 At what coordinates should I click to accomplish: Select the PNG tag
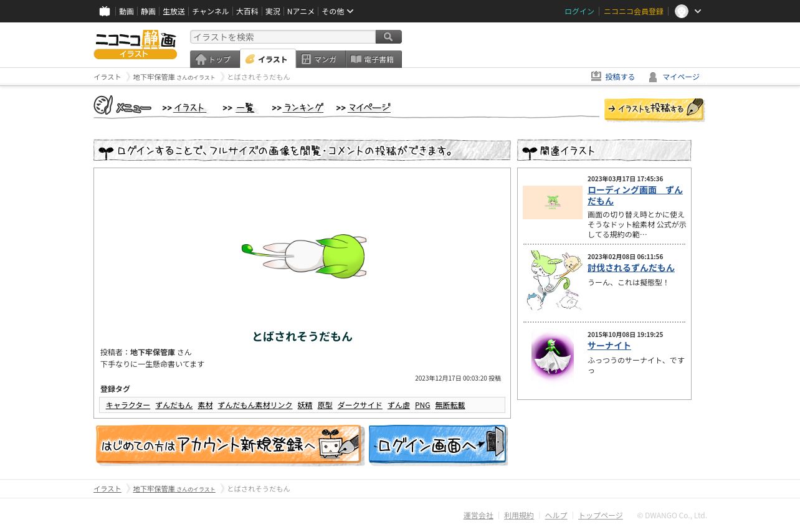point(422,405)
